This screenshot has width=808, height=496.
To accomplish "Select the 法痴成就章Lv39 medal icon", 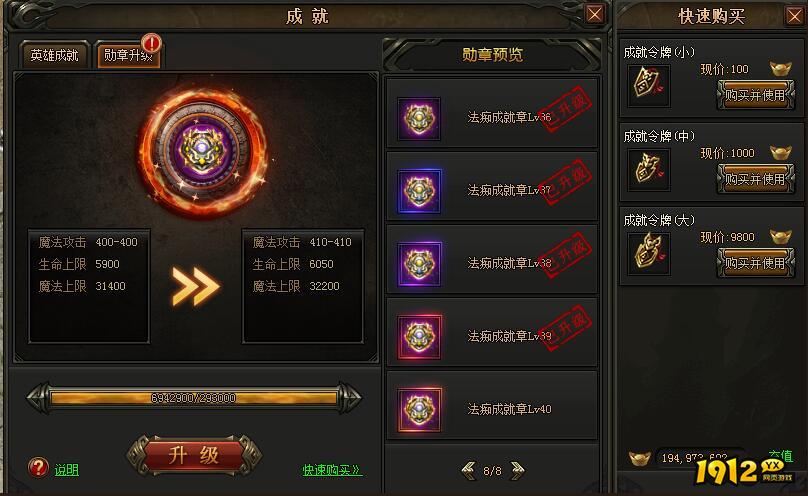I will 419,337.
